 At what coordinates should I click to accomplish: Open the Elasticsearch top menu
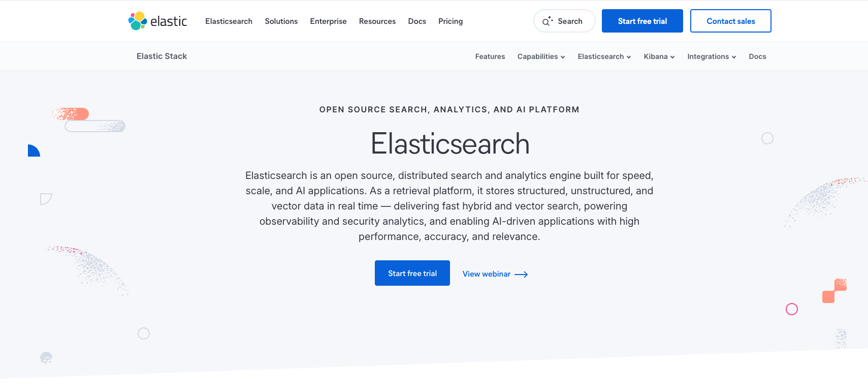click(x=229, y=21)
